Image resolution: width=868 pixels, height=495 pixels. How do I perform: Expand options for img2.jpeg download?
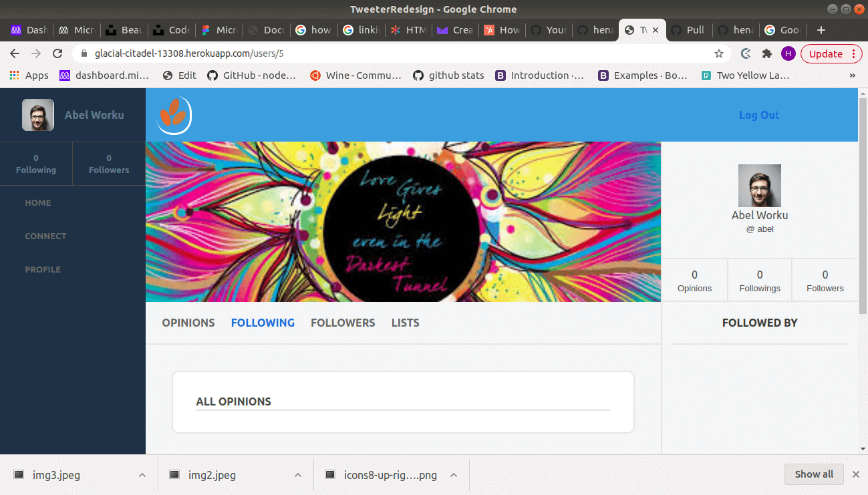click(x=298, y=475)
